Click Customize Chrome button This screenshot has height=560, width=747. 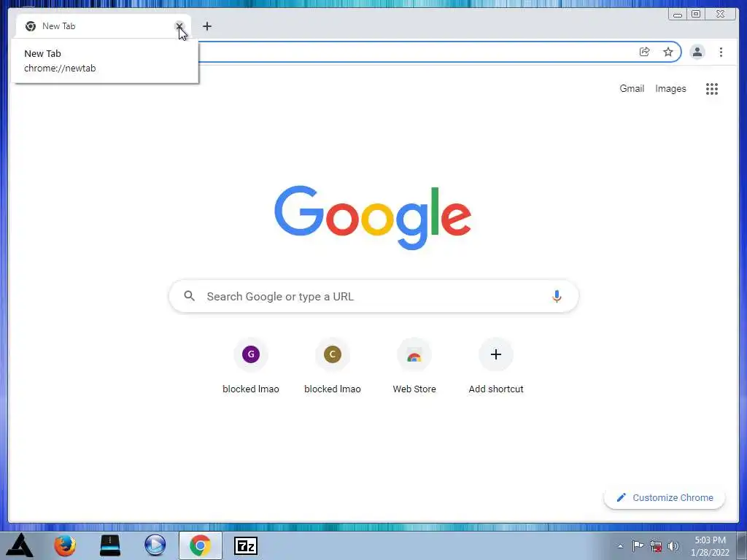[x=665, y=497]
